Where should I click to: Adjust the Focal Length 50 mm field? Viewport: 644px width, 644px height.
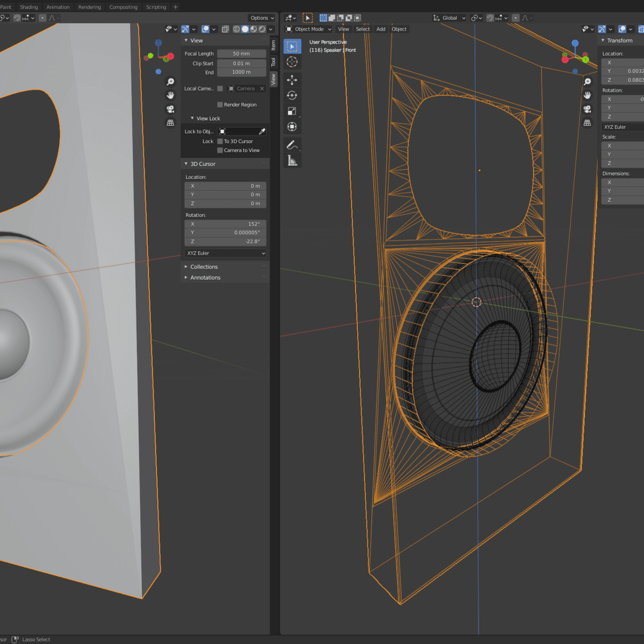(x=241, y=54)
